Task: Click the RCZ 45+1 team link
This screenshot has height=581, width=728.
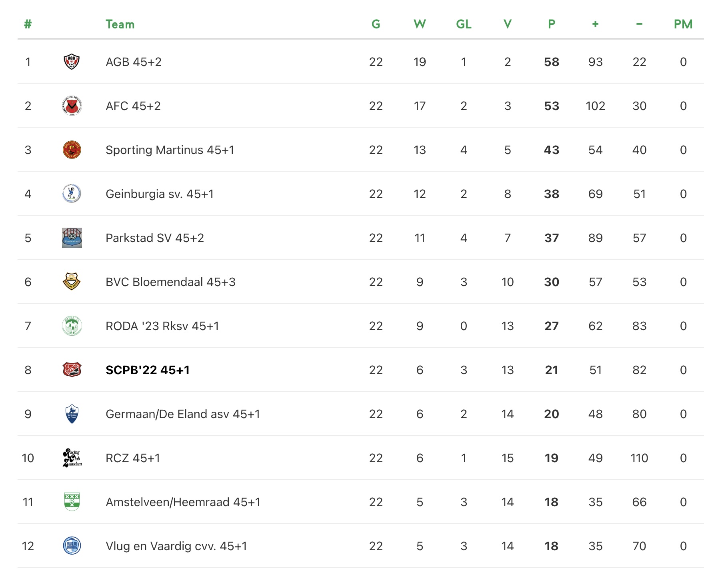Action: pyautogui.click(x=133, y=458)
